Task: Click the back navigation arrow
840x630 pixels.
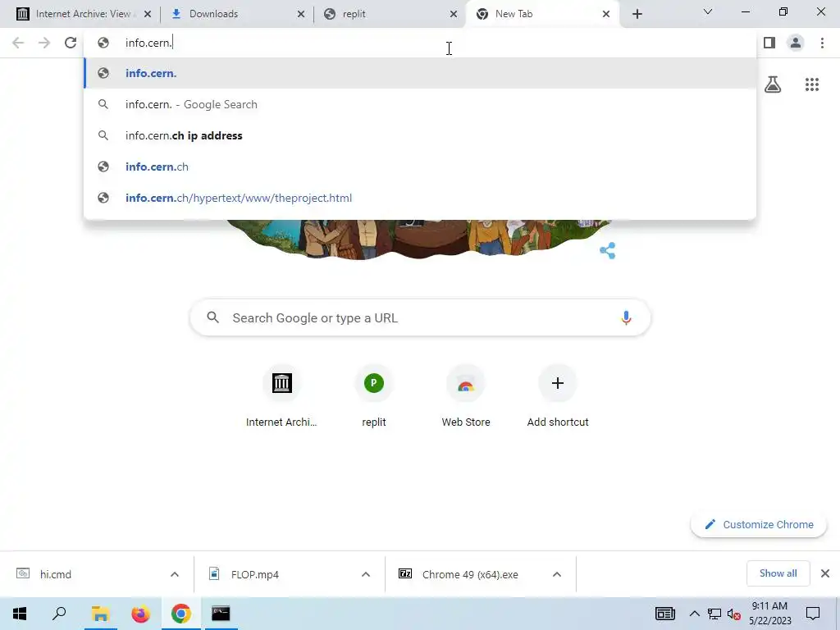Action: [18, 43]
